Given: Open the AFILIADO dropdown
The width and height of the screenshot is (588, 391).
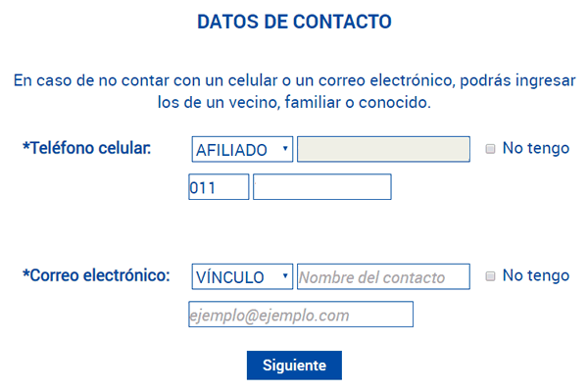Looking at the screenshot, I should click(x=242, y=149).
